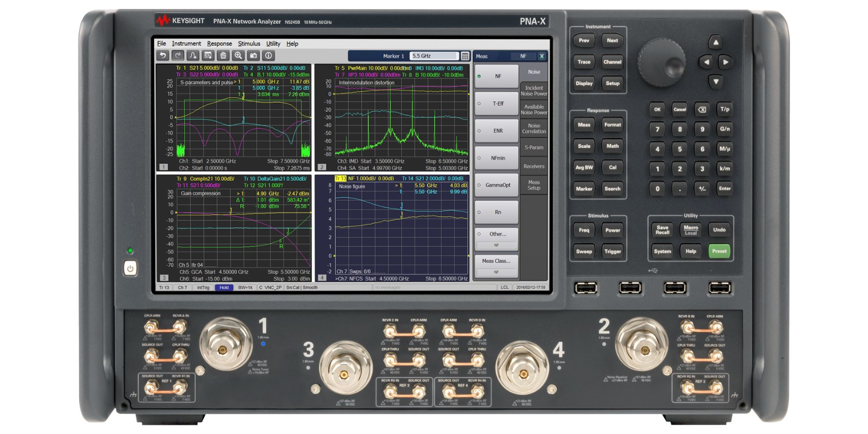Click the Redo arrow icon
The image size is (868, 434).
click(x=177, y=55)
